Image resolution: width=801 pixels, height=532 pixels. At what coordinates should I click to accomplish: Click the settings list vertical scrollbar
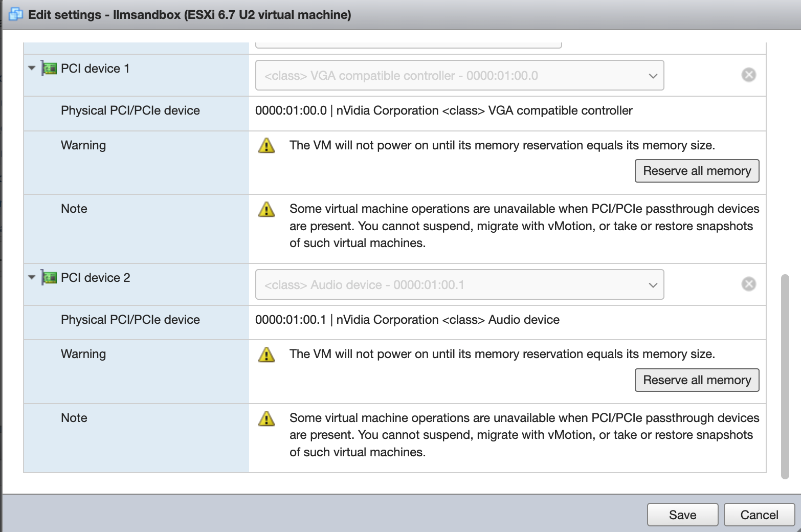pos(785,376)
